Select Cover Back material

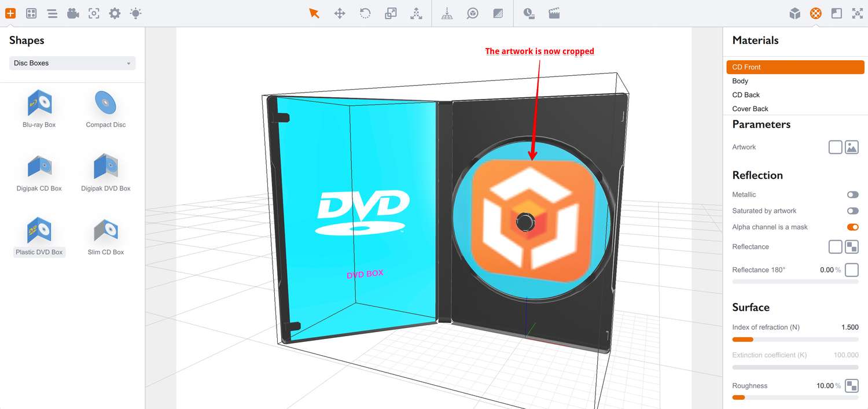coord(795,109)
